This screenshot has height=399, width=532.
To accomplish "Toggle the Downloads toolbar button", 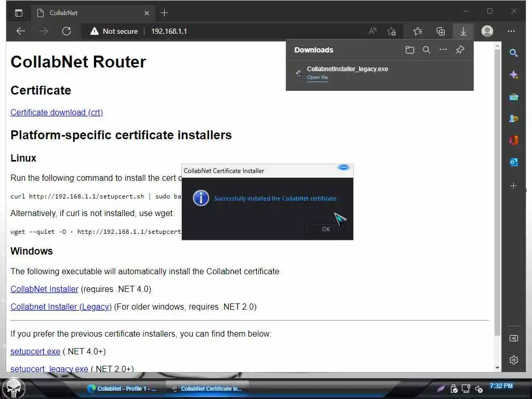I will coord(463,31).
